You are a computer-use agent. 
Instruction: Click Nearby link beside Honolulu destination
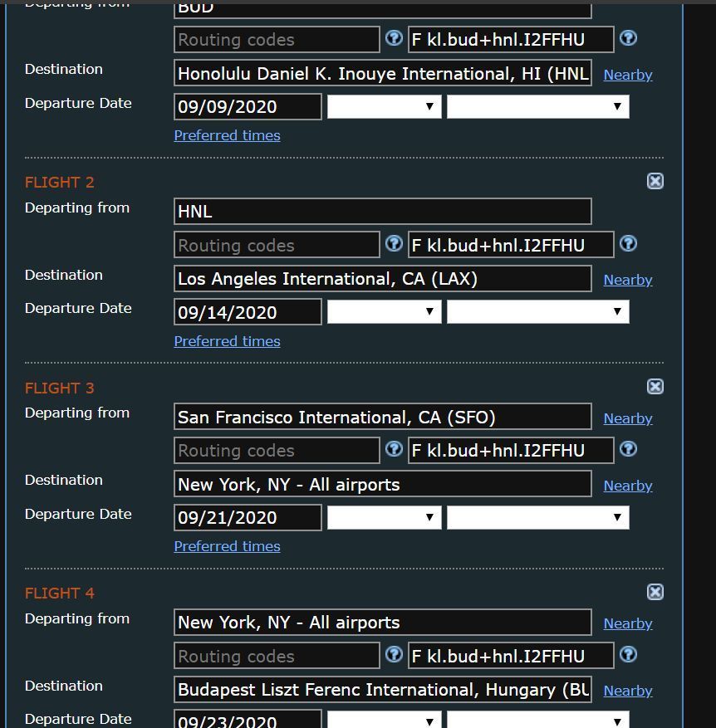click(x=628, y=75)
